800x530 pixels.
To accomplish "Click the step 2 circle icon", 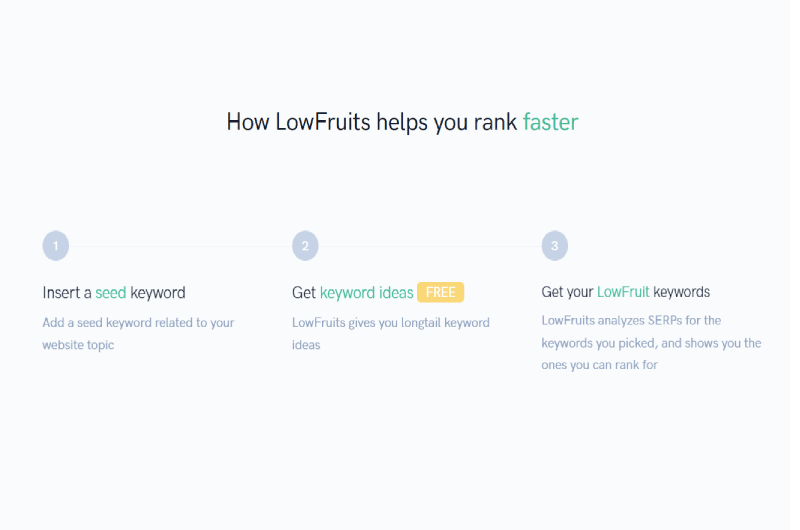I will [305, 246].
